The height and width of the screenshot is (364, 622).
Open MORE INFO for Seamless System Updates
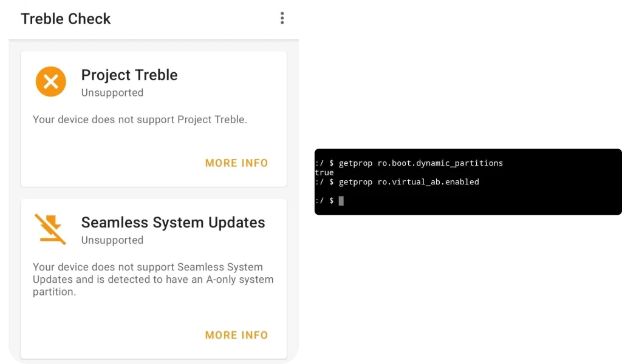click(x=236, y=335)
